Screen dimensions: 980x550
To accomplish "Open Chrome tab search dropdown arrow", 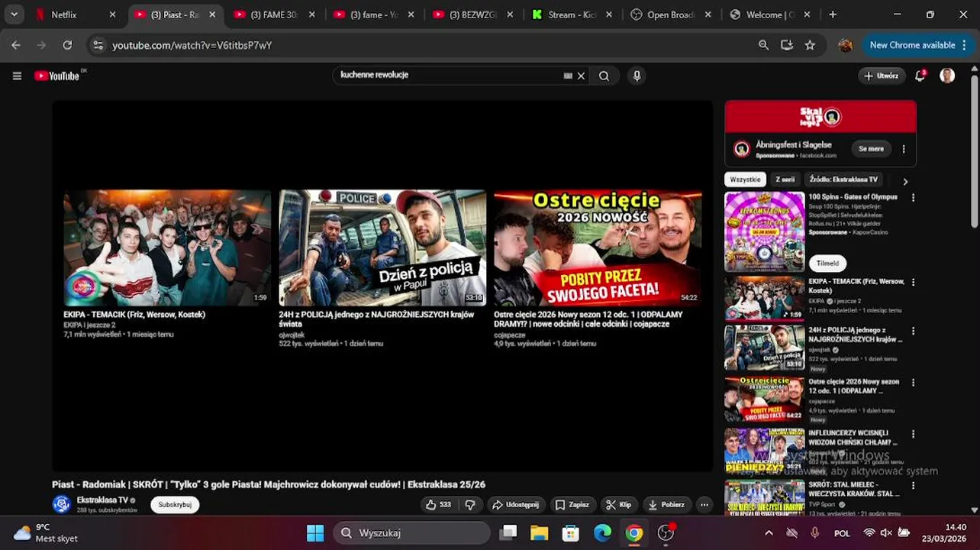I will pos(14,15).
